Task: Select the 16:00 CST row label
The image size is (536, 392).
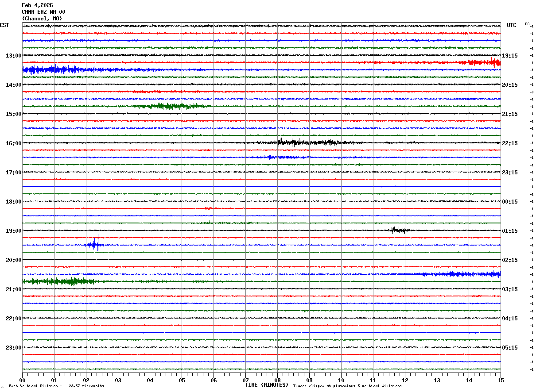Action: [14, 143]
